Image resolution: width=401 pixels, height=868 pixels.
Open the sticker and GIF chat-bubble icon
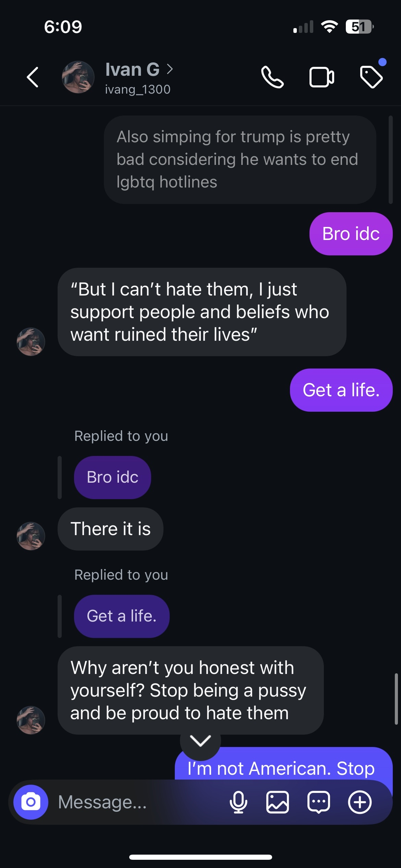click(319, 802)
